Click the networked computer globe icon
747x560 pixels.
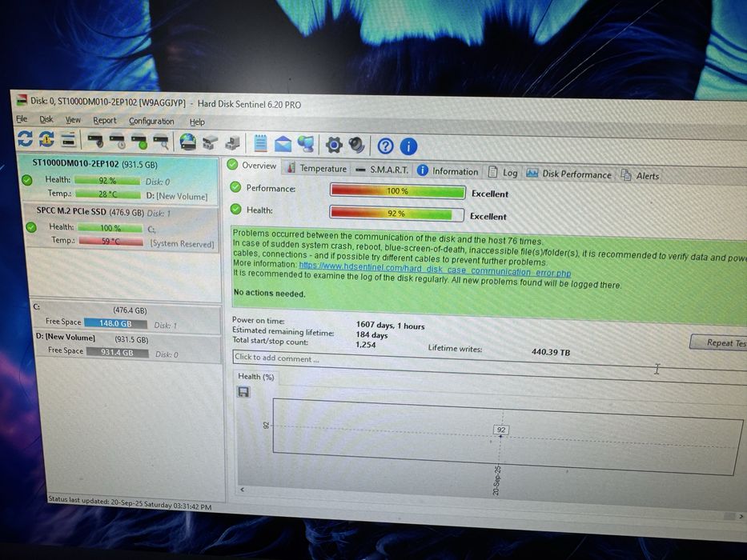pos(305,144)
